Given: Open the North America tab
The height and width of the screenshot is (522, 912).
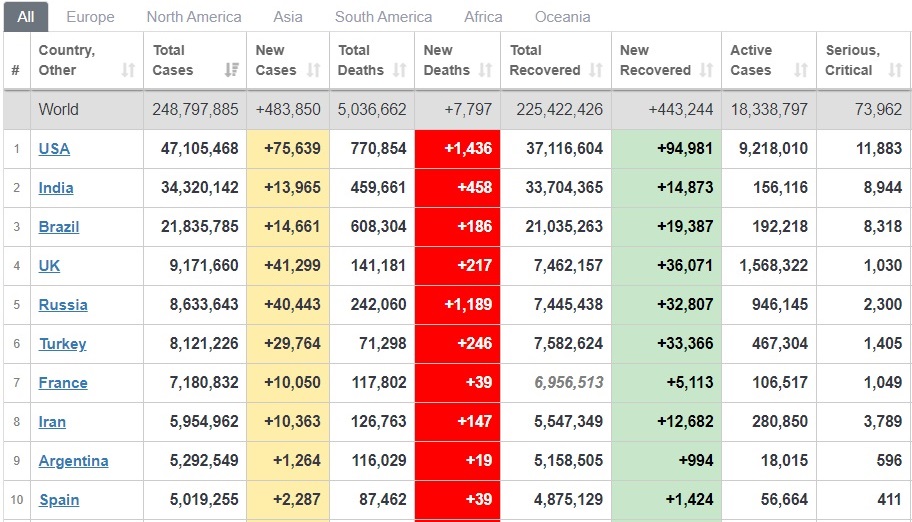Looking at the screenshot, I should (x=194, y=16).
